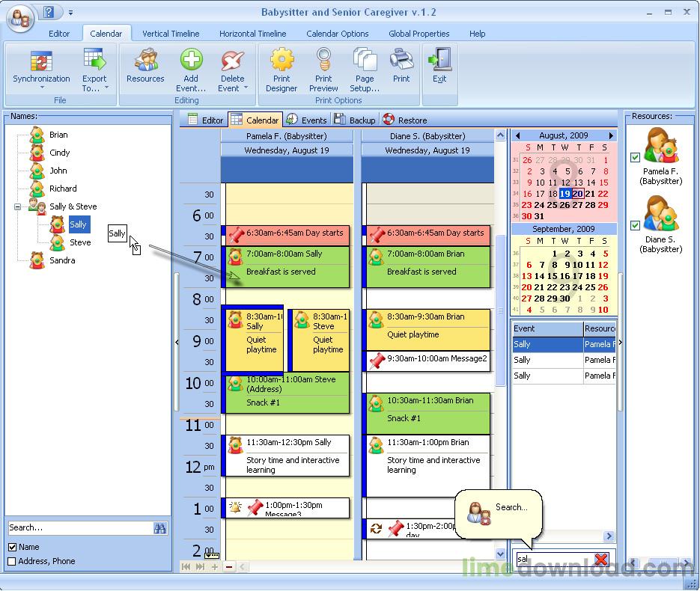The height and width of the screenshot is (591, 700).
Task: Open the Events view tab
Action: click(x=307, y=120)
